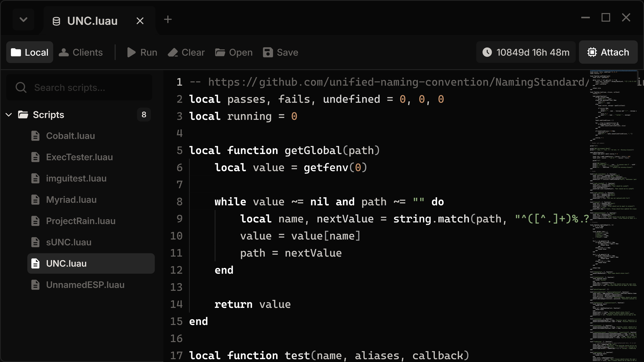Open ProjectRain.luau script
This screenshot has height=362, width=644.
[x=91, y=221]
